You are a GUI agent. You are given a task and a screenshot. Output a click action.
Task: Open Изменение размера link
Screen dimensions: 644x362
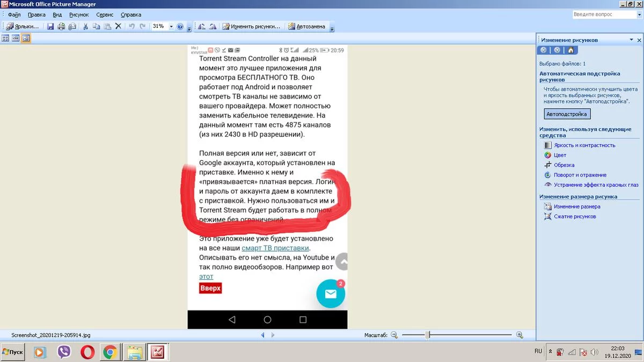tap(577, 206)
